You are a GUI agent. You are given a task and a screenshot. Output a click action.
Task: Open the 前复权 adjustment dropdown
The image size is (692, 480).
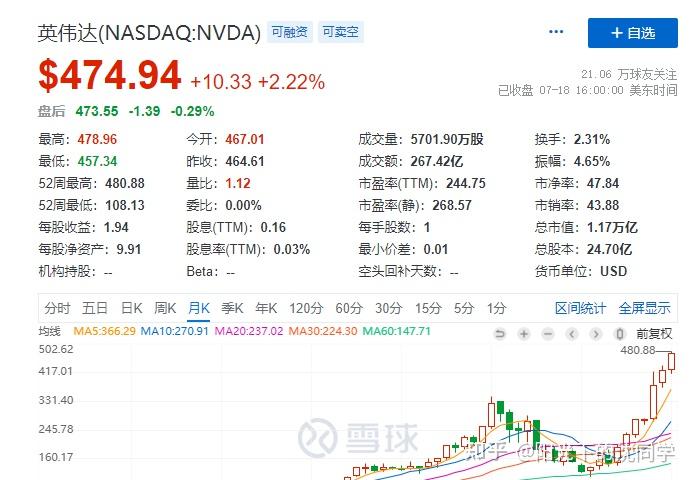click(x=654, y=334)
